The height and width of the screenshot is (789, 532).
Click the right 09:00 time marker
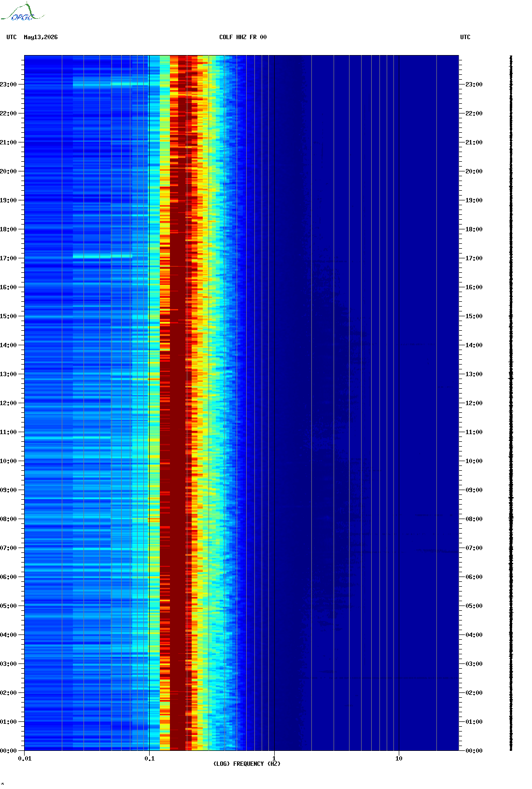474,490
